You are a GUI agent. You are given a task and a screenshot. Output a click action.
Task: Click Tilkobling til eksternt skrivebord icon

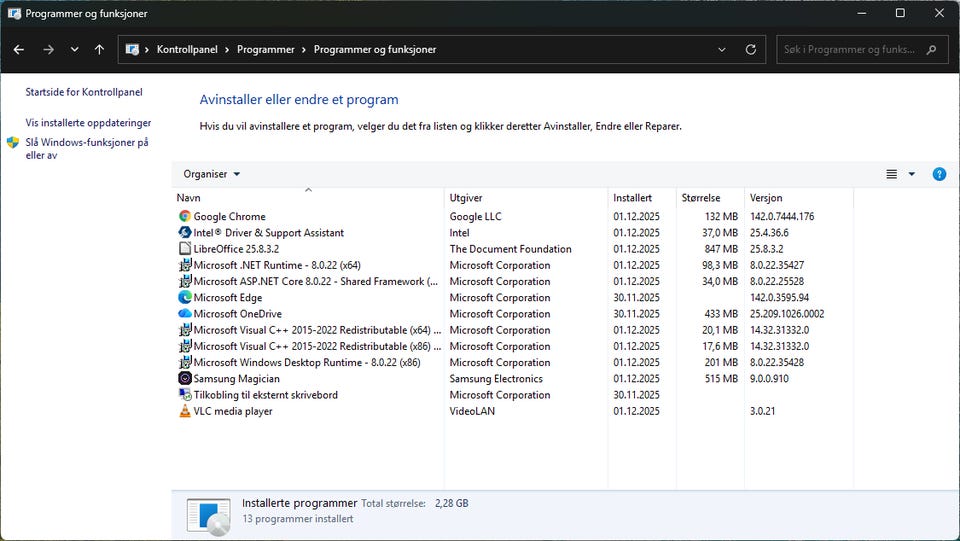click(x=184, y=395)
